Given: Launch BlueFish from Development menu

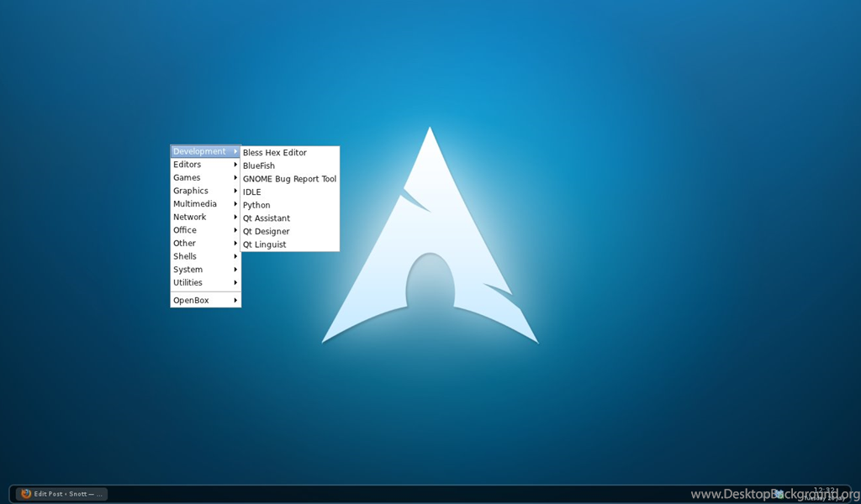Looking at the screenshot, I should click(290, 165).
